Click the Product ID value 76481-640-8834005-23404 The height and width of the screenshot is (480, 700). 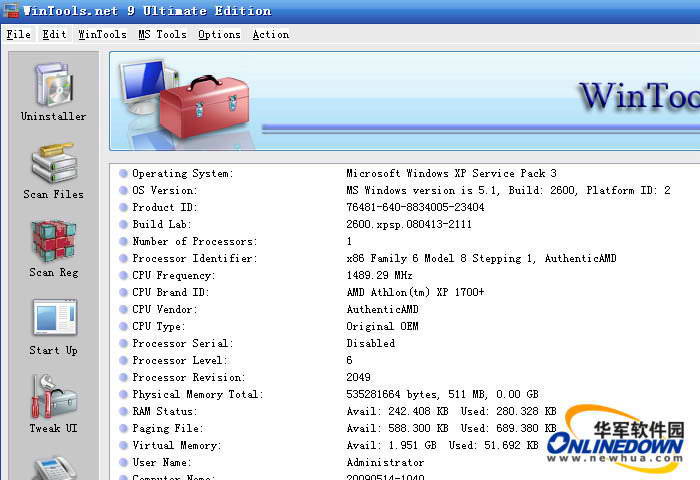coord(415,207)
